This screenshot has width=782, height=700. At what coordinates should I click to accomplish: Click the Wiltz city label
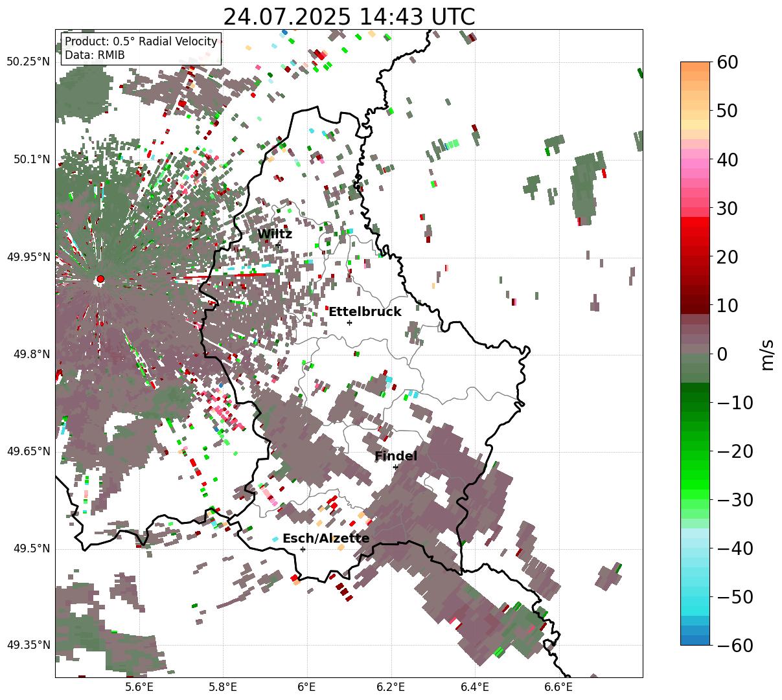275,234
